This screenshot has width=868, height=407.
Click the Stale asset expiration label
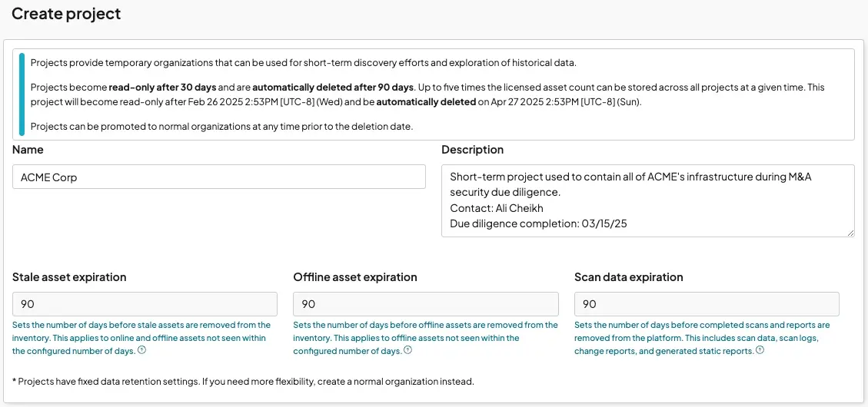69,277
